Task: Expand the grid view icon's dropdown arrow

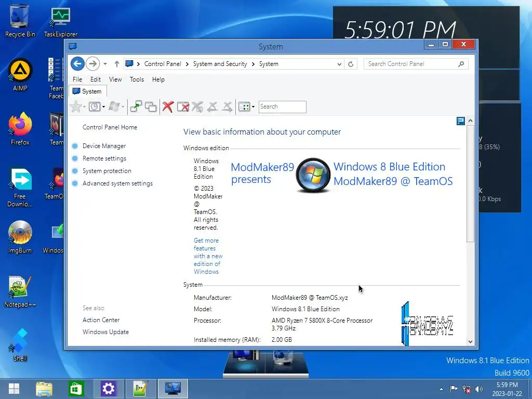Action: pyautogui.click(x=253, y=107)
